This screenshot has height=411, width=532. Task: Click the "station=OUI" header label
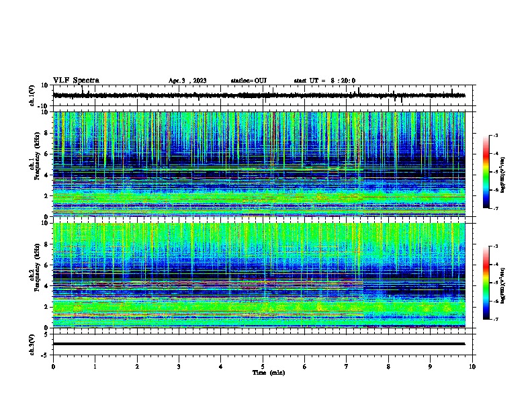click(249, 81)
